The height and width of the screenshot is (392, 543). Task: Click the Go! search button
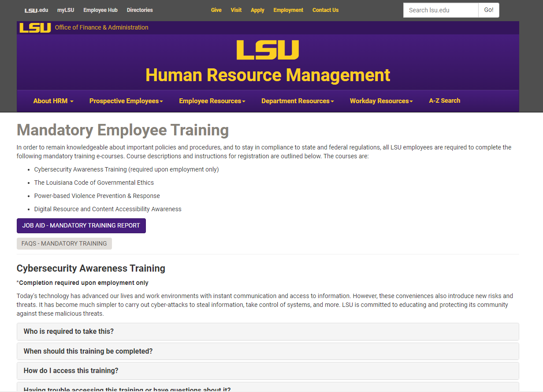click(489, 10)
